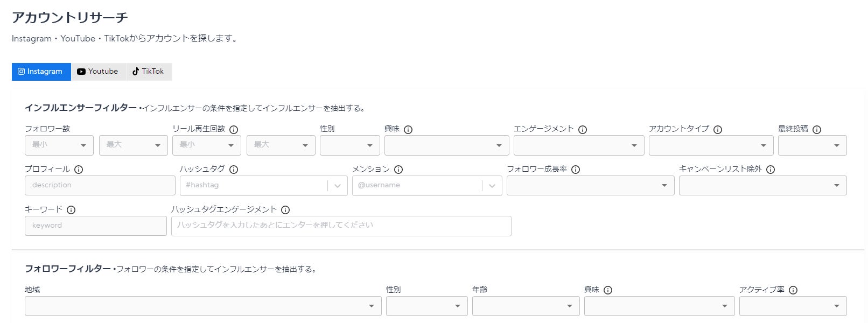Click info icon next to リール再生回数
This screenshot has width=868, height=323.
(x=234, y=129)
